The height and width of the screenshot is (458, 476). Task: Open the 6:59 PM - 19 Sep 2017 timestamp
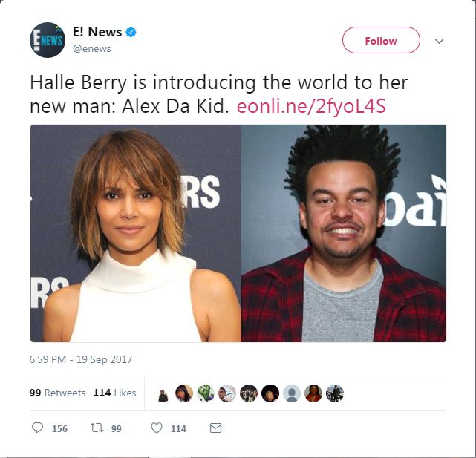tap(81, 359)
